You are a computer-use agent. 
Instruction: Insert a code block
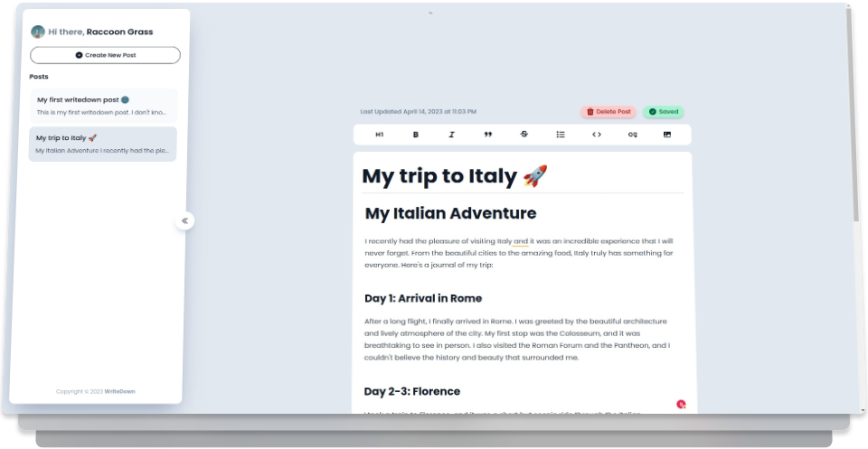[x=597, y=135]
